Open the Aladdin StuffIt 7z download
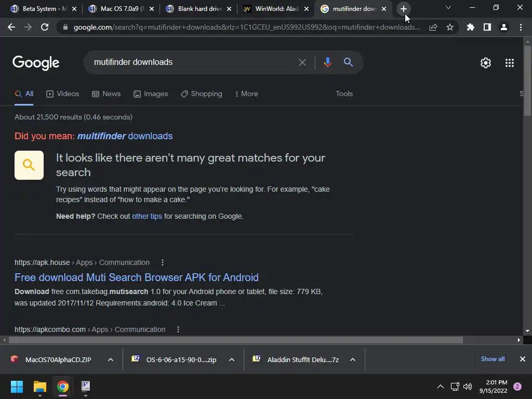The height and width of the screenshot is (399, 532). point(303,360)
